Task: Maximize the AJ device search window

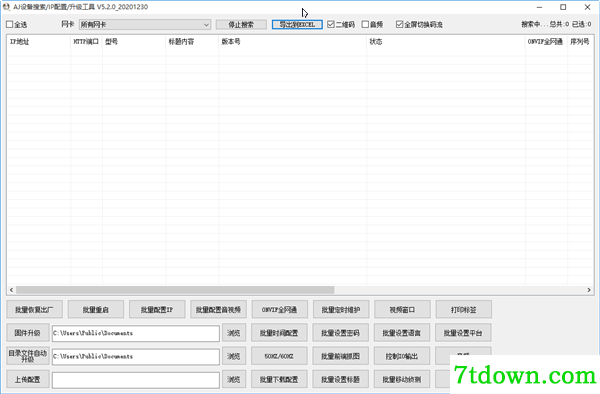Action: (x=563, y=7)
